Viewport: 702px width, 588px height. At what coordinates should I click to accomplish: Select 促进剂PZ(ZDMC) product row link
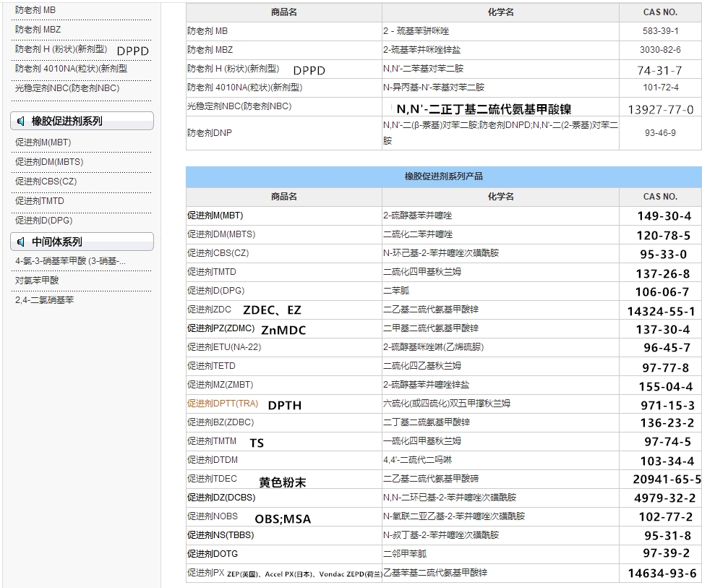[218, 328]
